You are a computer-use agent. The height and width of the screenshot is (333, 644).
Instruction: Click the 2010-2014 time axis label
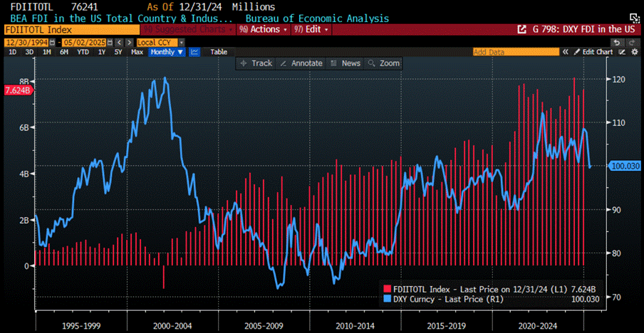click(x=355, y=326)
